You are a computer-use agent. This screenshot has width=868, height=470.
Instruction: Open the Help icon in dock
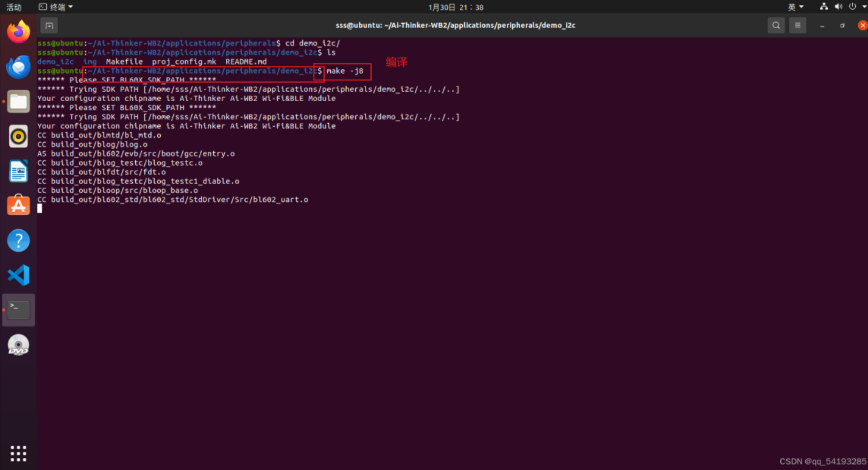click(18, 240)
